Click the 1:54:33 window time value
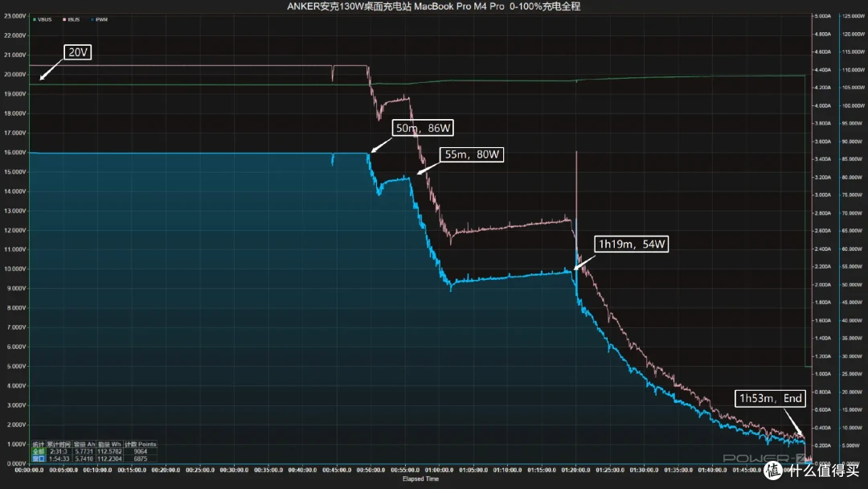Image resolution: width=868 pixels, height=489 pixels. coord(59,458)
